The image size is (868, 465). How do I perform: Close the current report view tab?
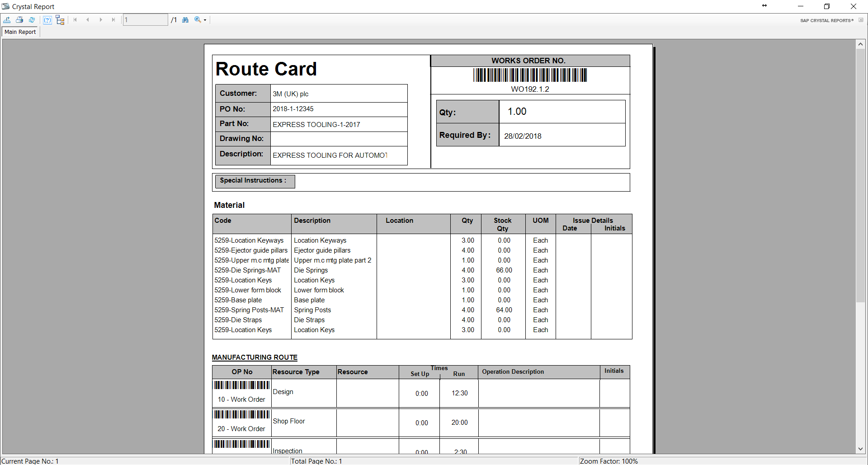click(x=861, y=20)
